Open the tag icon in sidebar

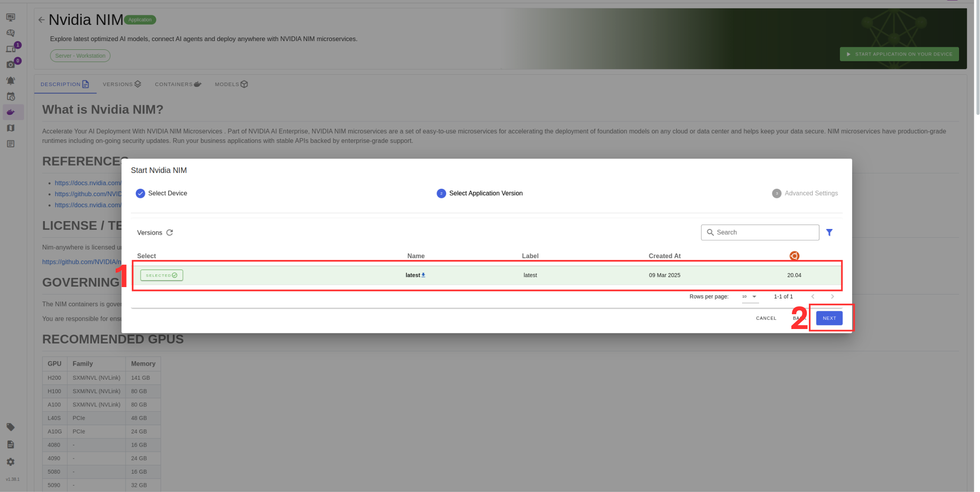[x=11, y=427]
